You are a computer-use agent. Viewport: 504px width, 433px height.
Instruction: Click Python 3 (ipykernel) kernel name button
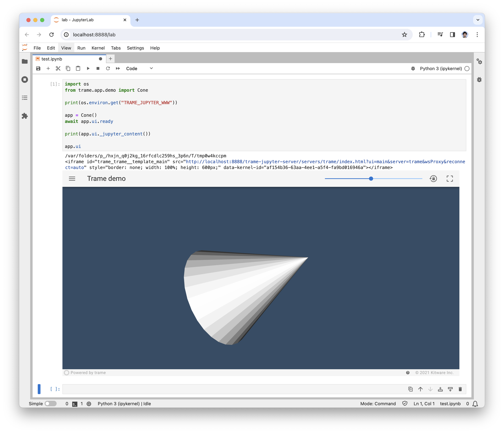tap(441, 69)
